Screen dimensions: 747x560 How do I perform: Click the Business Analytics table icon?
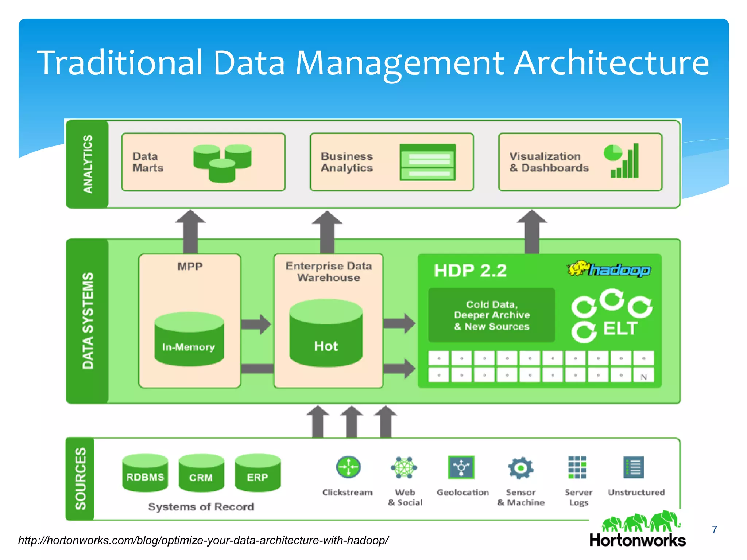[x=428, y=162]
